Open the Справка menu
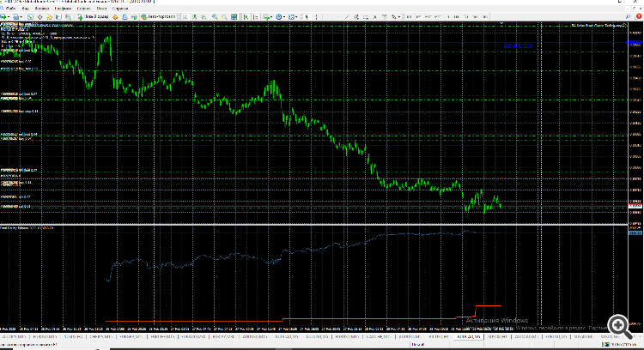 coord(120,9)
